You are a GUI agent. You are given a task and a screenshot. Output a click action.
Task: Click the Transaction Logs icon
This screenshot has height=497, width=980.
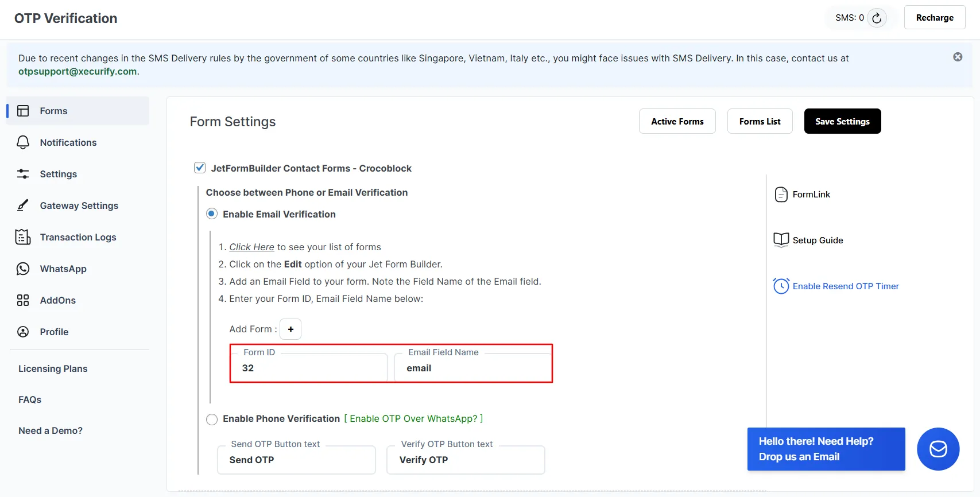pos(23,237)
